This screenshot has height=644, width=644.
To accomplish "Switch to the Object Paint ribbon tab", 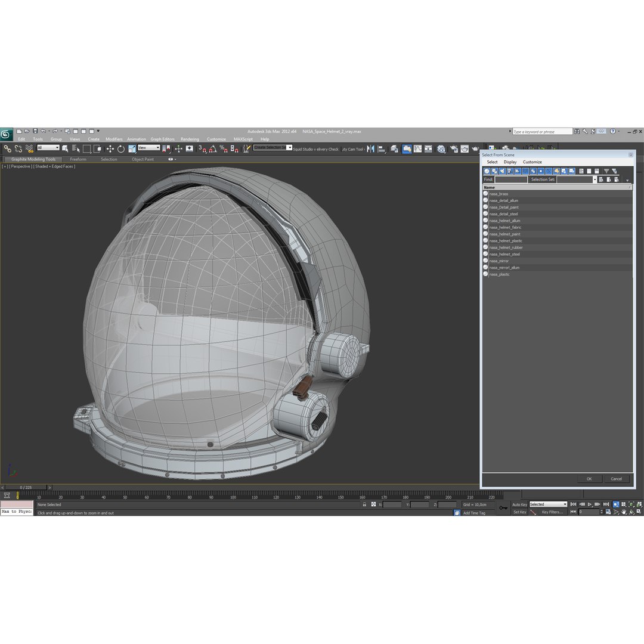I will point(143,159).
